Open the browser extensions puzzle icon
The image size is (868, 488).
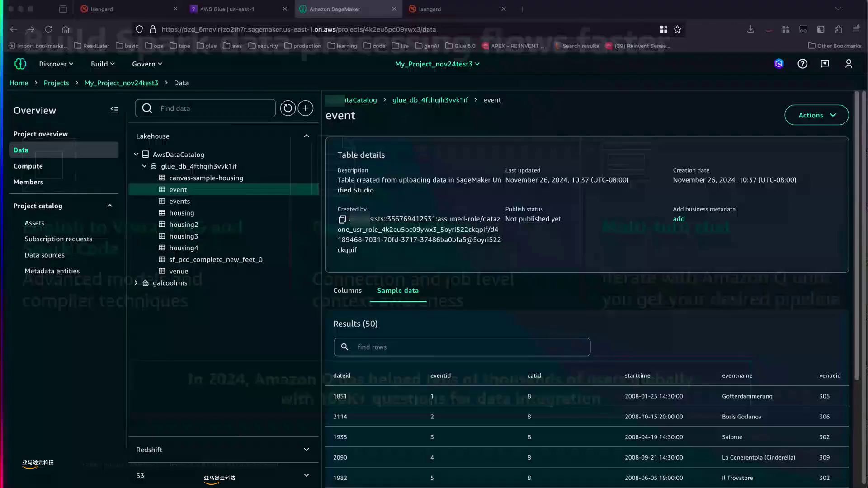click(839, 29)
